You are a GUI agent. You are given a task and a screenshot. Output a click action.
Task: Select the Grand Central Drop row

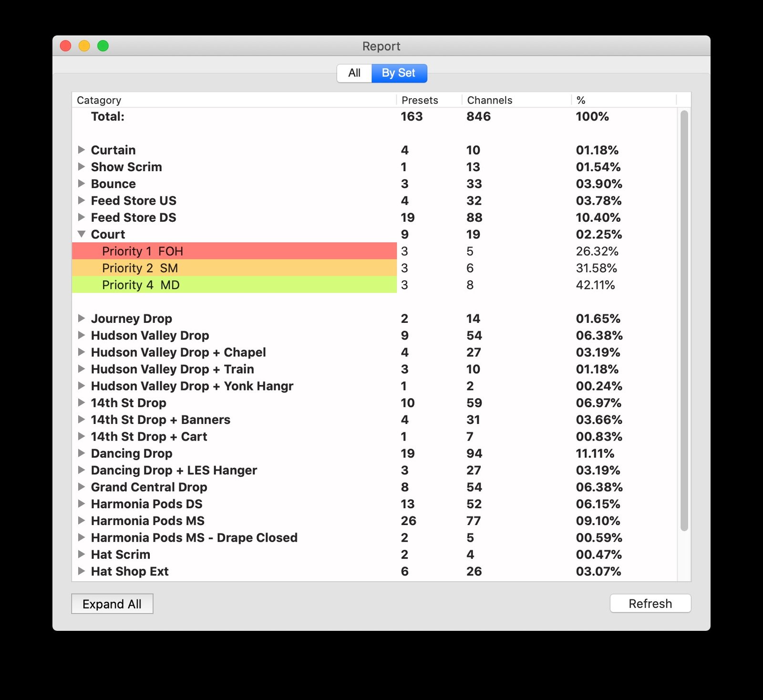coord(374,487)
